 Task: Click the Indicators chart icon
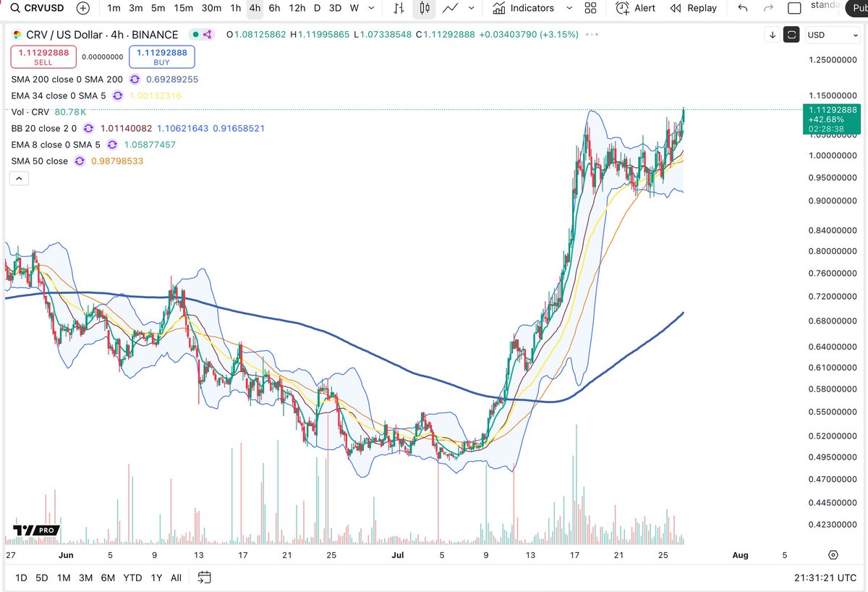pyautogui.click(x=499, y=8)
